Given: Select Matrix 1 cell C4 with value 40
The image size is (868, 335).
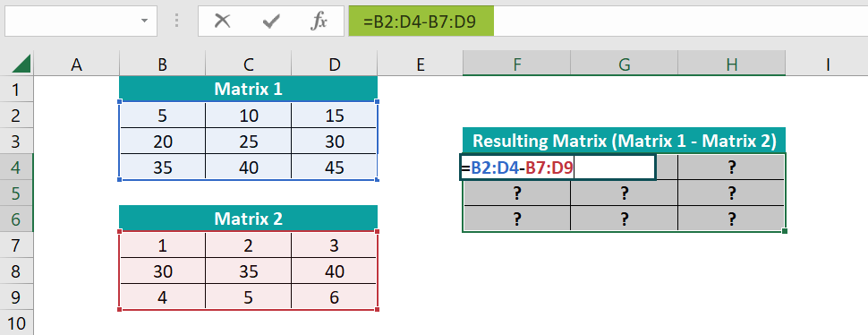Looking at the screenshot, I should [x=248, y=167].
